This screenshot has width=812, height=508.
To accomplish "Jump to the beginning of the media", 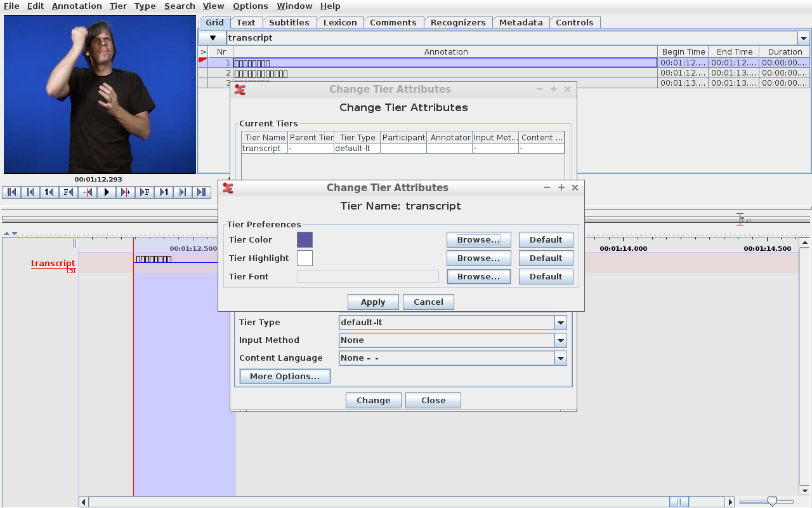I will coord(11,192).
